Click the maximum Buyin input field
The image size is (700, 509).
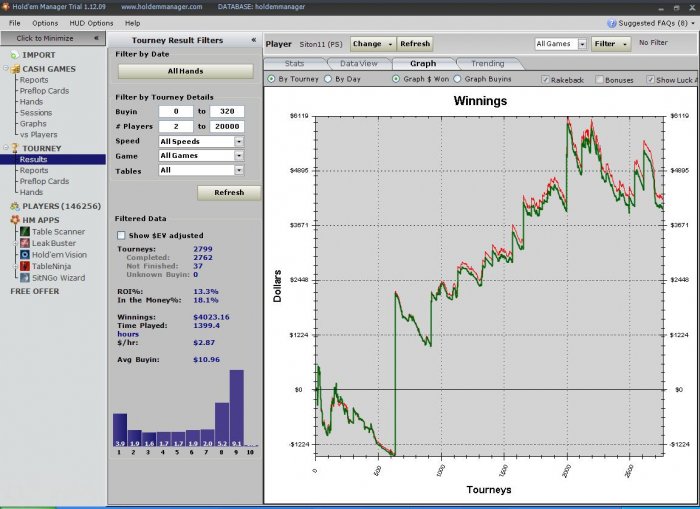(227, 111)
